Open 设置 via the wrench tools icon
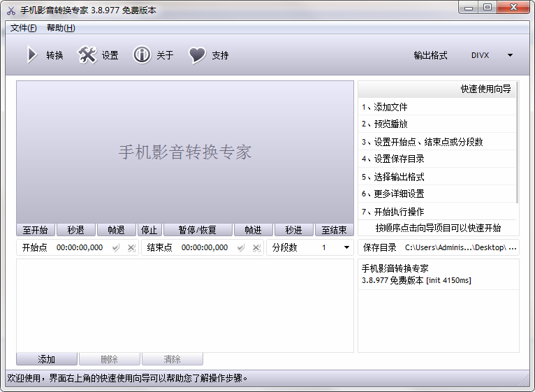The height and width of the screenshot is (392, 535). click(87, 55)
